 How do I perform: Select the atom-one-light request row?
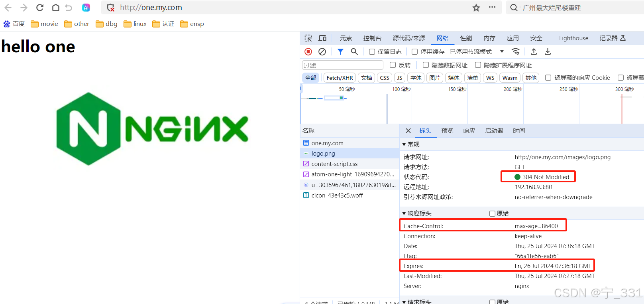pyautogui.click(x=349, y=174)
